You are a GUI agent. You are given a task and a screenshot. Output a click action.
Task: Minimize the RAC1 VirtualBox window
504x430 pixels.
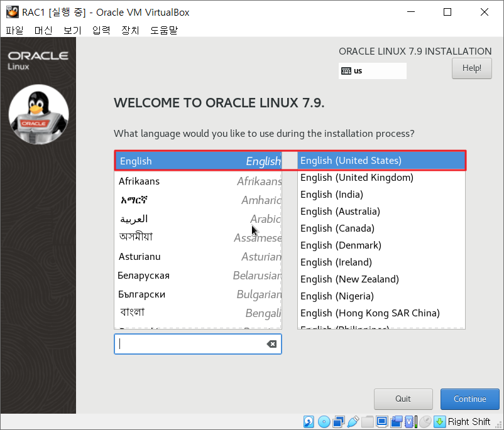[411, 12]
